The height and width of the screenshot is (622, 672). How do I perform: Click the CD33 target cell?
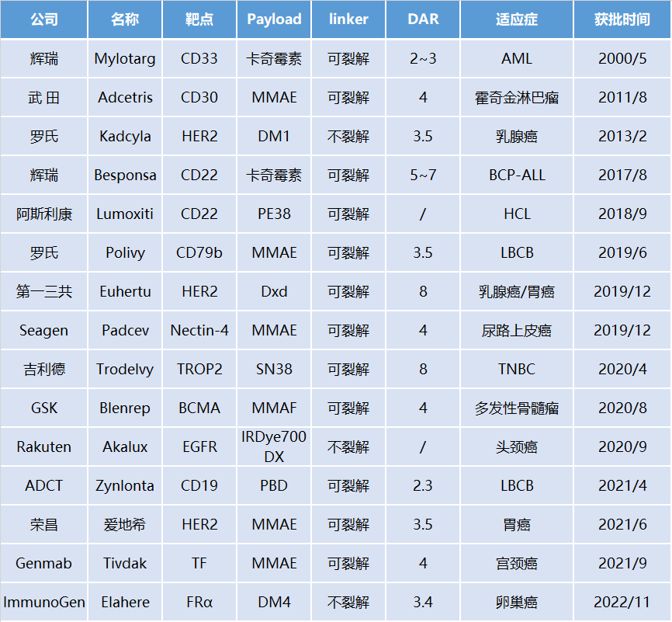199,59
